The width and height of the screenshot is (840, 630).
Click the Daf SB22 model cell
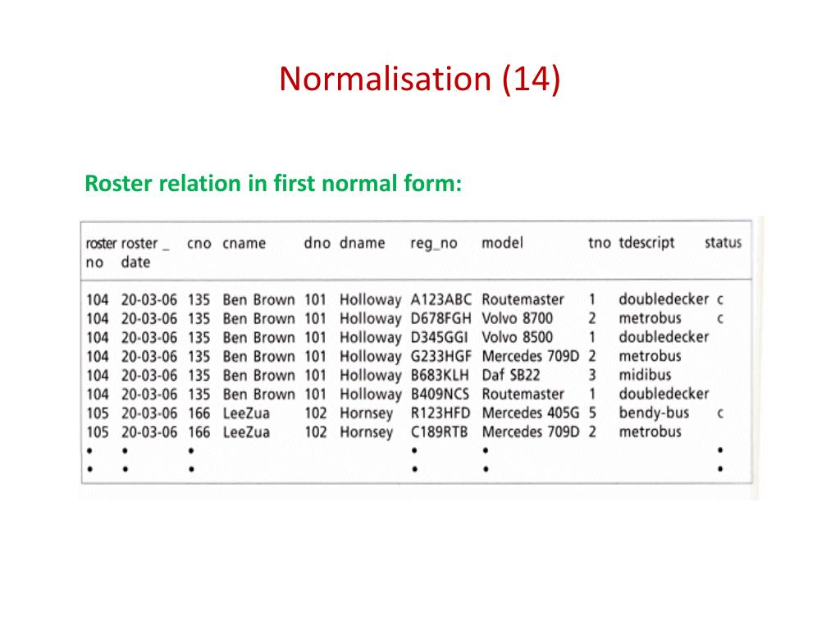(511, 375)
